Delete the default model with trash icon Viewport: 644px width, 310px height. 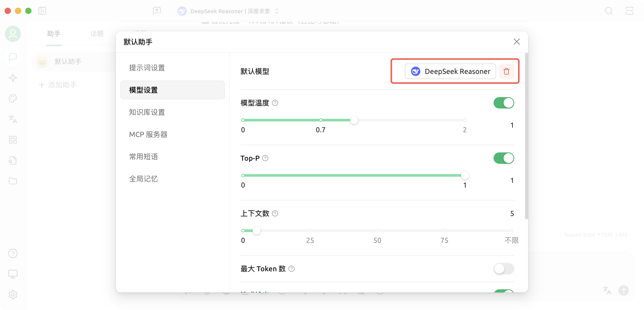[x=506, y=71]
